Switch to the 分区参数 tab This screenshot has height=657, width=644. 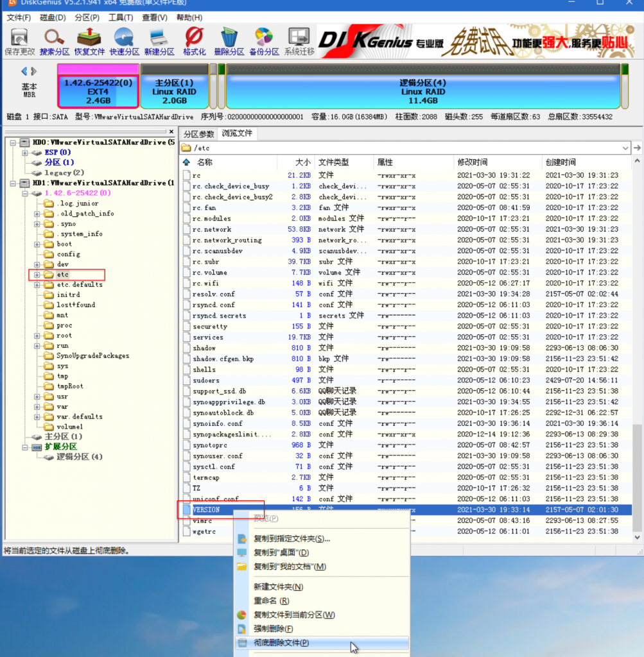click(x=199, y=134)
